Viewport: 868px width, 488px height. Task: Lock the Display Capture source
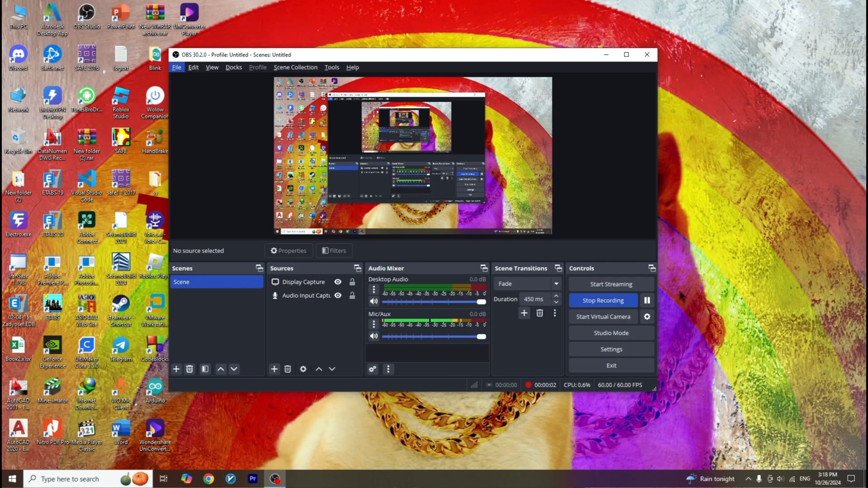[x=352, y=282]
